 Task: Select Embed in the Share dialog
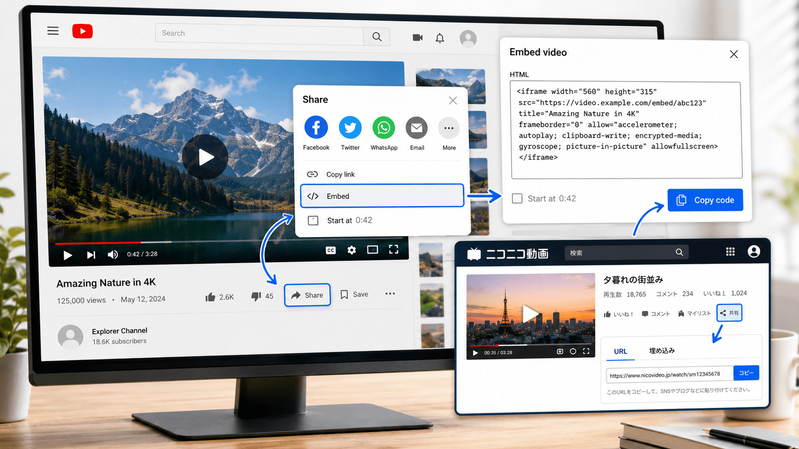coord(382,196)
